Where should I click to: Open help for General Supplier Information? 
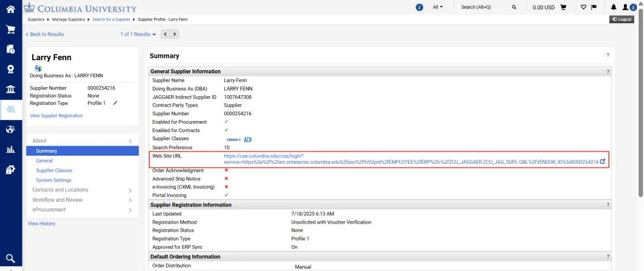[x=608, y=71]
